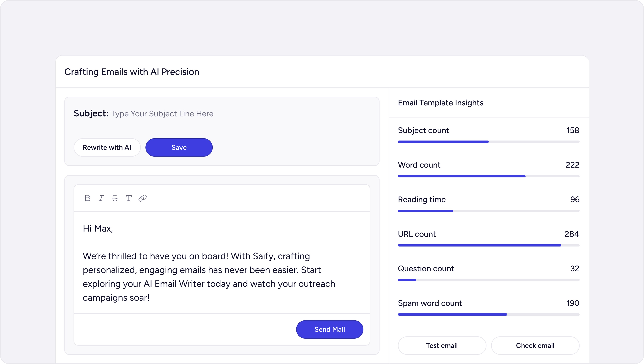Click the Question count progress bar
The height and width of the screenshot is (364, 644).
pos(488,280)
